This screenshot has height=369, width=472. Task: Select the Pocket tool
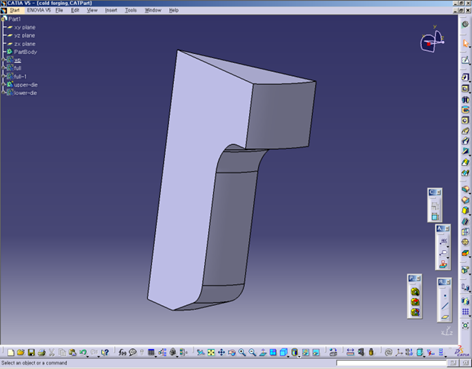(465, 88)
